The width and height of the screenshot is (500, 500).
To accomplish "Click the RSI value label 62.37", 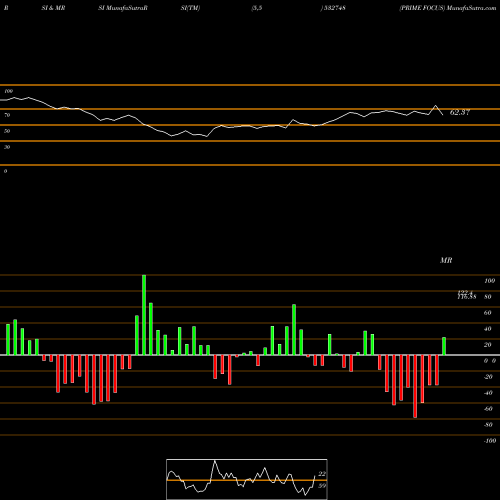I will (460, 112).
